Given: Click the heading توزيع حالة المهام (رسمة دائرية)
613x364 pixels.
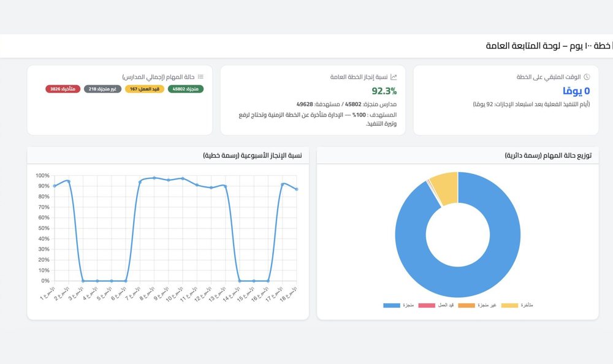Looking at the screenshot, I should click(x=548, y=156).
